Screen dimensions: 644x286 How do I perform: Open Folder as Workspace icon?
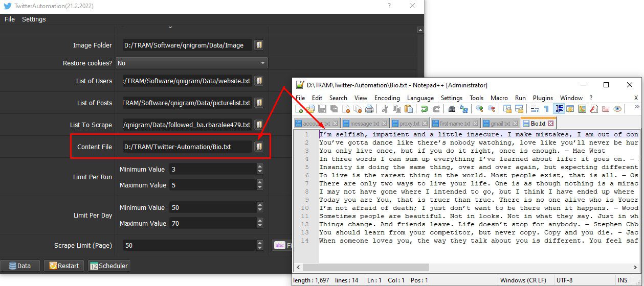(x=606, y=109)
